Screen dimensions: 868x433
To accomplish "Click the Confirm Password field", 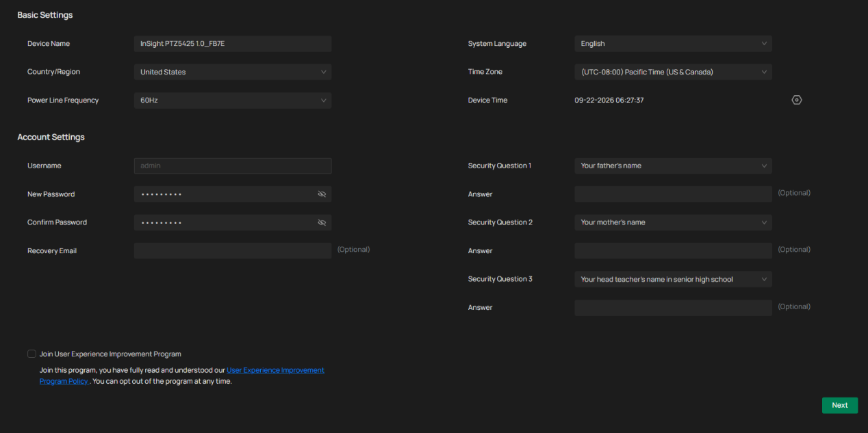I will 233,222.
